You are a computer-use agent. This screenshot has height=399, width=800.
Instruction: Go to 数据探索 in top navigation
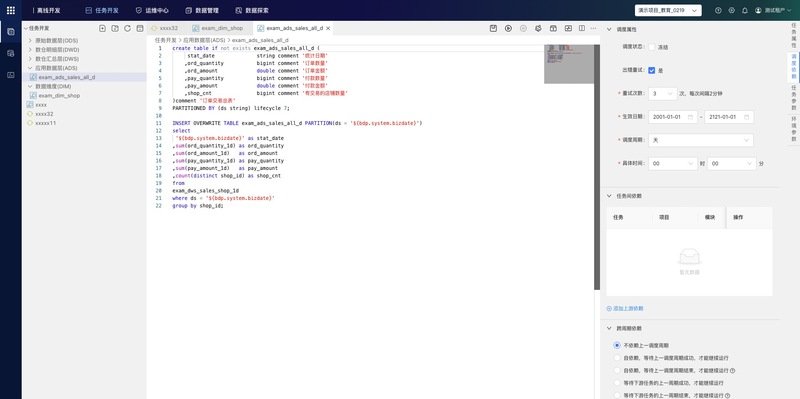tap(252, 10)
